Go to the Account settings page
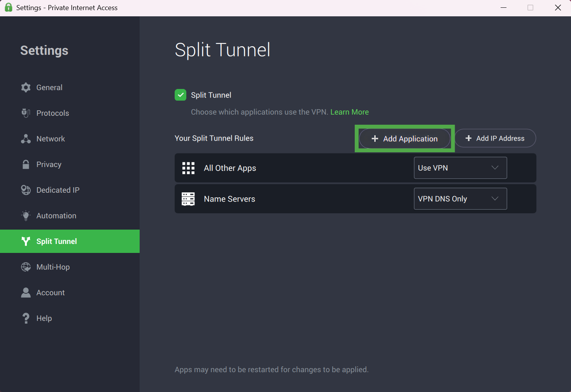 70,293
